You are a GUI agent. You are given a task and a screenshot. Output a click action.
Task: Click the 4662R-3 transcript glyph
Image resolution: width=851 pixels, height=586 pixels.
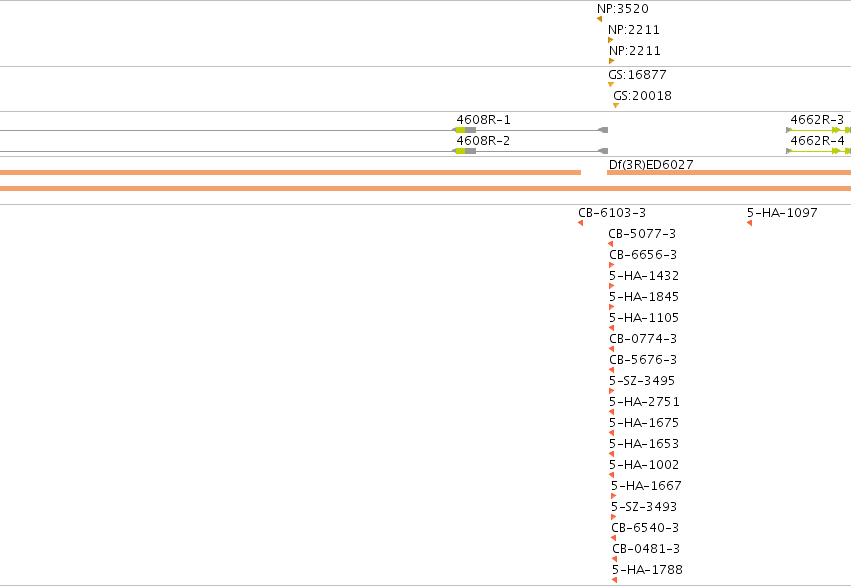(818, 130)
